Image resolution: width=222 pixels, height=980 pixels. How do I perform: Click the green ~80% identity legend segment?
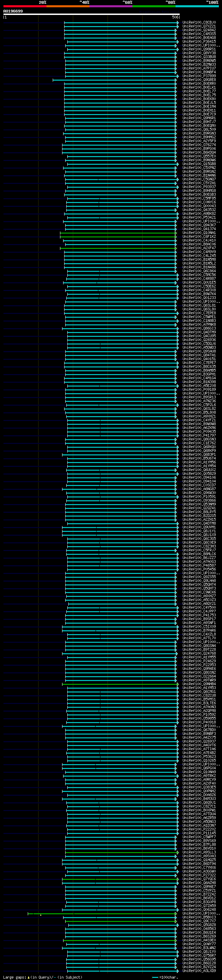coord(154,6)
